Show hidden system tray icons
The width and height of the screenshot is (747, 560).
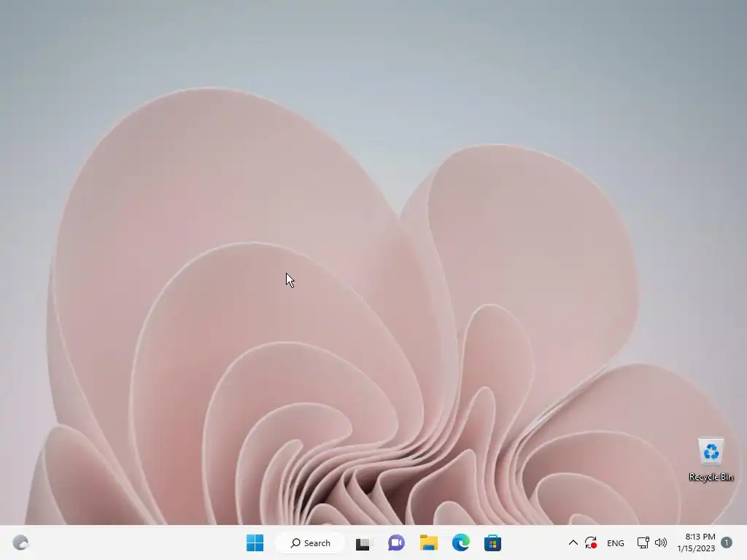pos(573,542)
